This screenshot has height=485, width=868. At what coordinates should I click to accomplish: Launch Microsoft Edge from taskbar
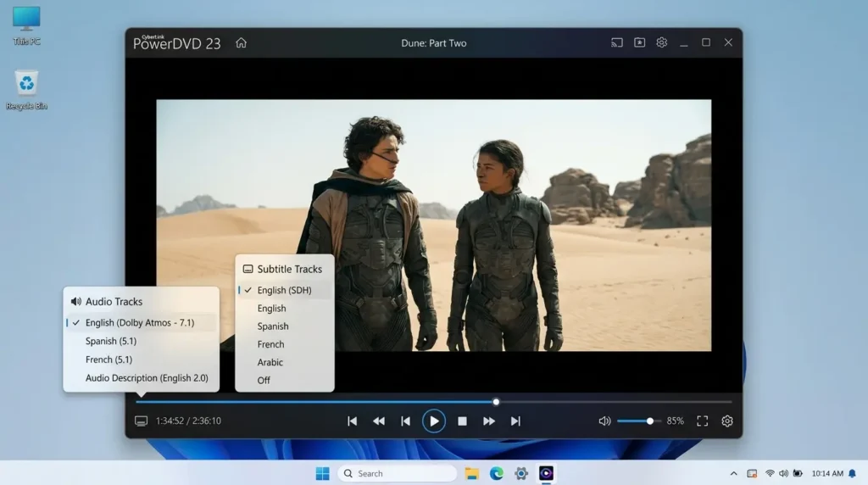[x=497, y=473]
